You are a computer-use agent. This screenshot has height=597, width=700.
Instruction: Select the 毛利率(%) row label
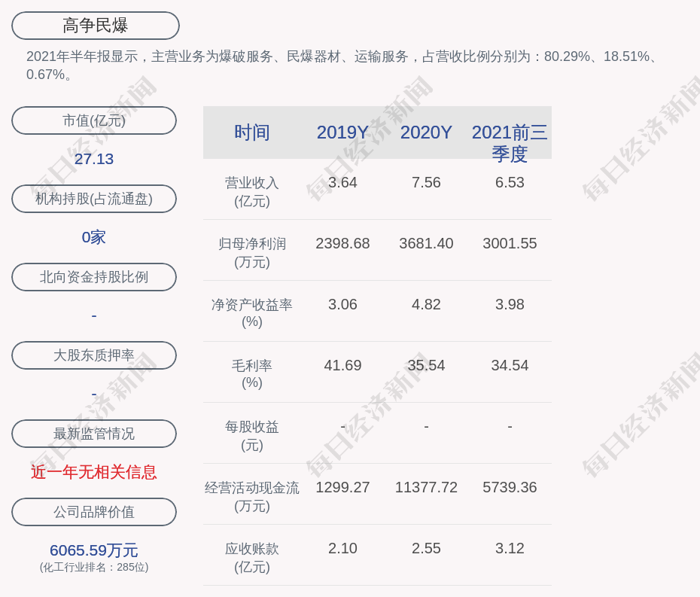(x=252, y=374)
